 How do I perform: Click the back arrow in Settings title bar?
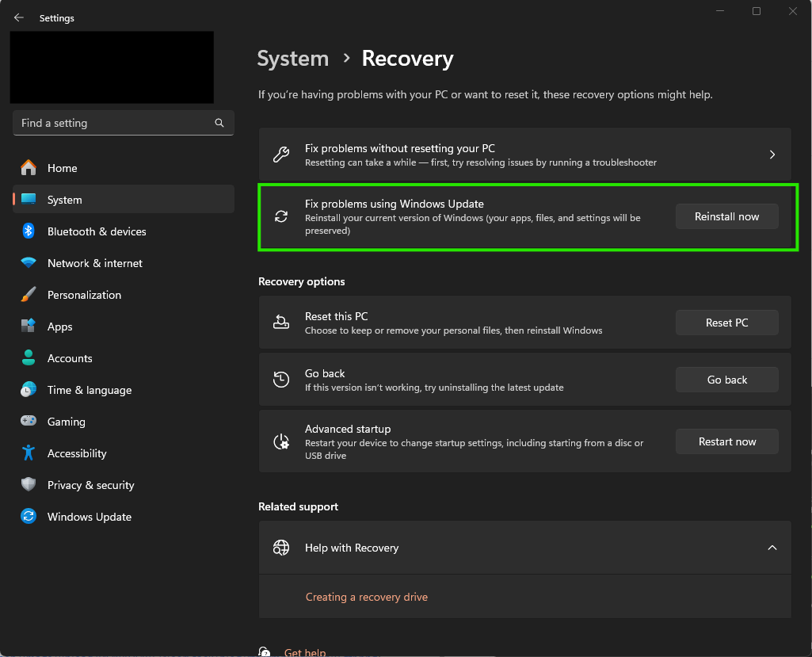(19, 17)
